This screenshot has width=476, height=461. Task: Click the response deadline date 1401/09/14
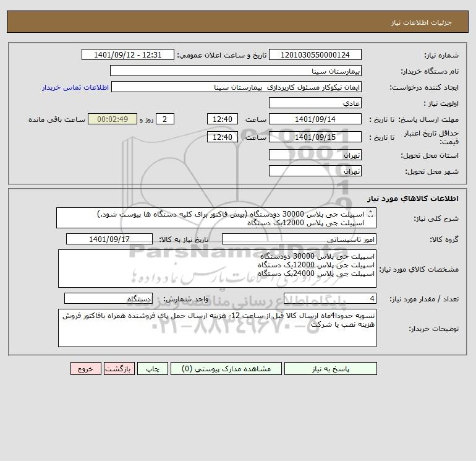coord(315,119)
